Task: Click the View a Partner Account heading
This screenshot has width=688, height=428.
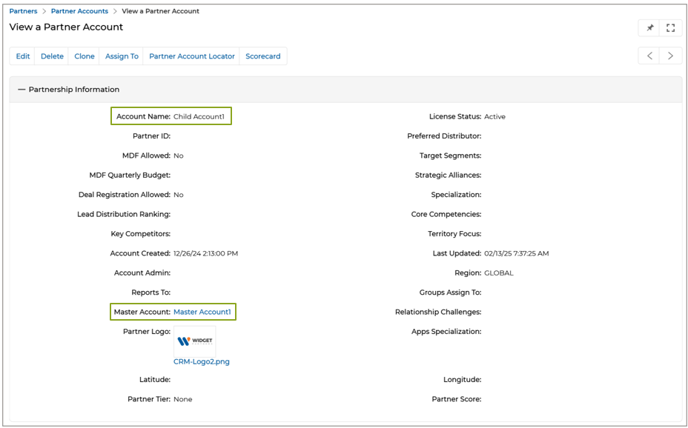Action: coord(66,27)
